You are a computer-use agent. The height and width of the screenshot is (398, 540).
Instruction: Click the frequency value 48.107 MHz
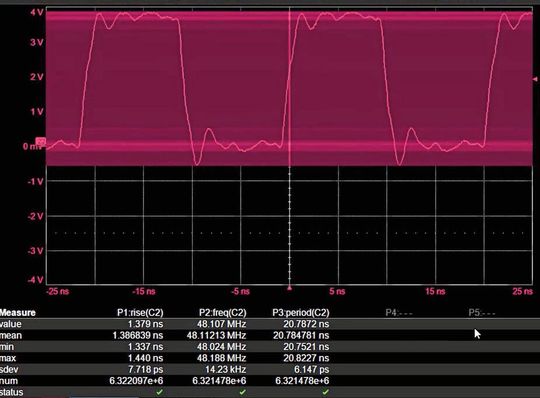[222, 324]
